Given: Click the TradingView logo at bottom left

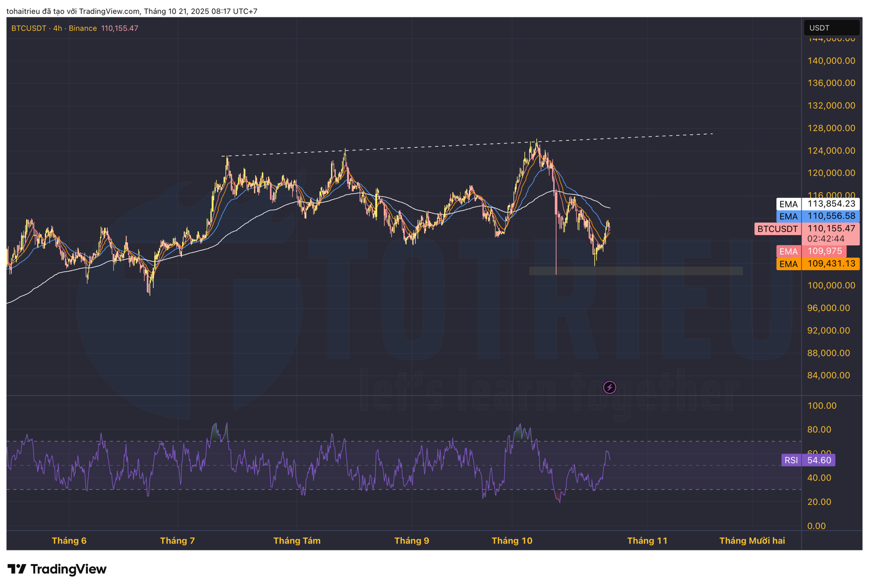Looking at the screenshot, I should pos(57,569).
